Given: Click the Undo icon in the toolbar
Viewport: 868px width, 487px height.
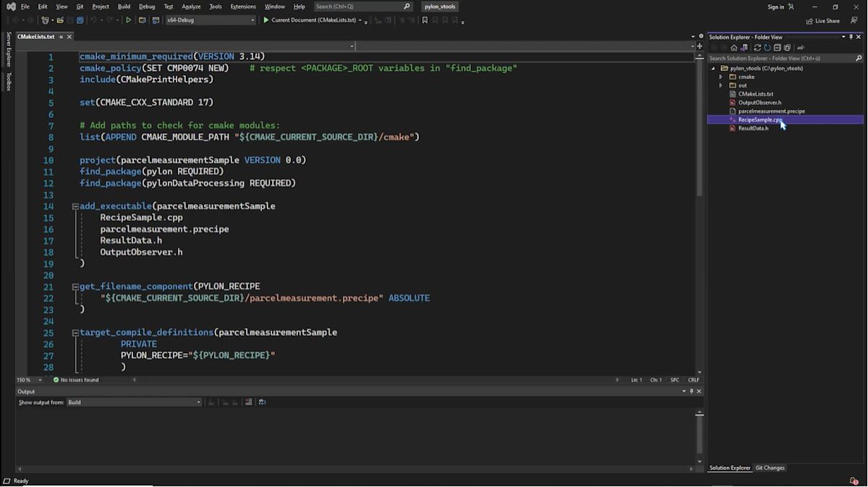Looking at the screenshot, I should click(x=94, y=20).
